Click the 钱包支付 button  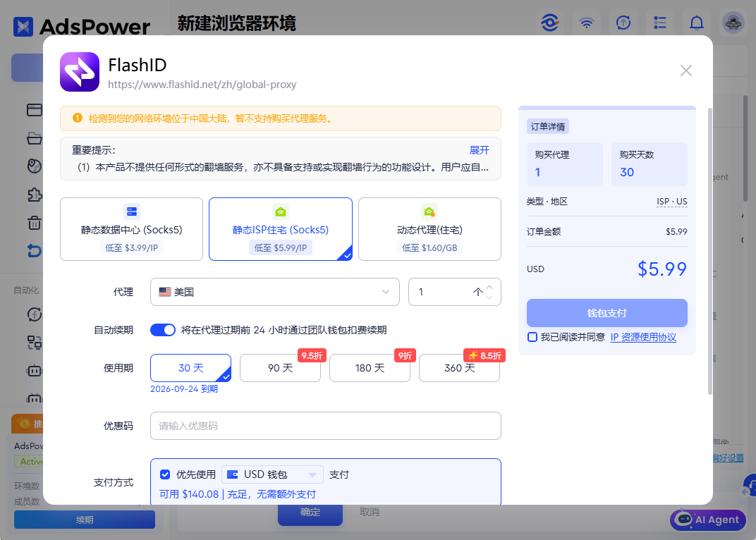607,313
